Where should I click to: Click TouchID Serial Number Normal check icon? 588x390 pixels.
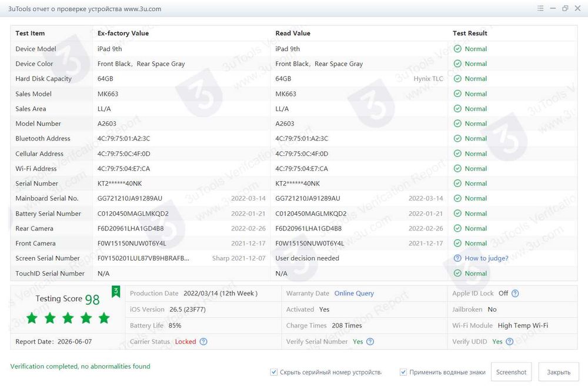pyautogui.click(x=457, y=274)
